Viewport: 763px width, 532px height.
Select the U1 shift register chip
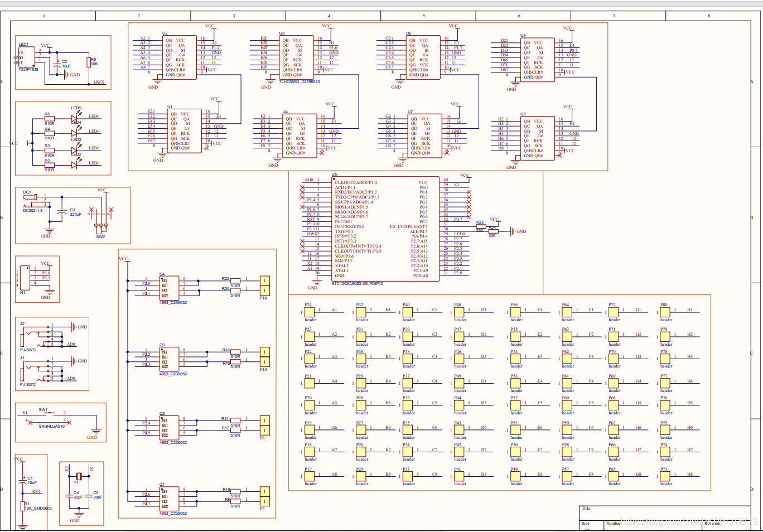pyautogui.click(x=184, y=131)
